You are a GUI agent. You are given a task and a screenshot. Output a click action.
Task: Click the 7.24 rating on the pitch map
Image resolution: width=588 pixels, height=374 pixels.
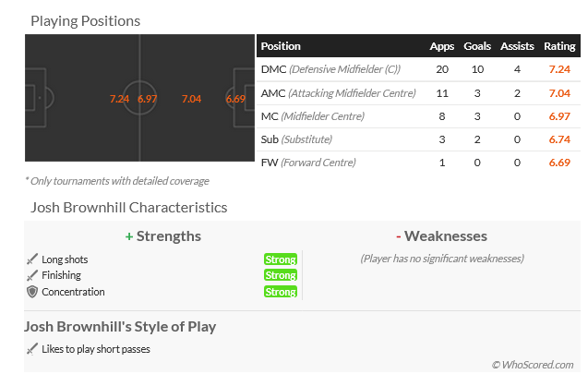click(x=119, y=99)
